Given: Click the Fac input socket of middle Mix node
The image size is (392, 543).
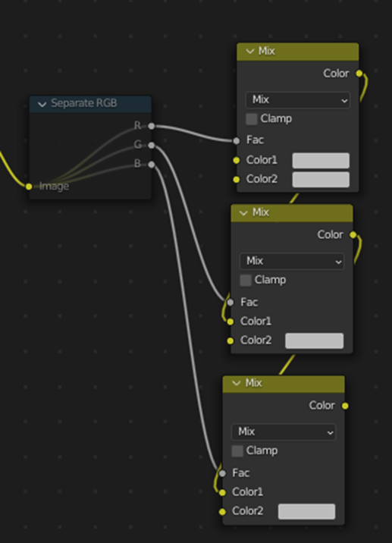Looking at the screenshot, I should (230, 303).
